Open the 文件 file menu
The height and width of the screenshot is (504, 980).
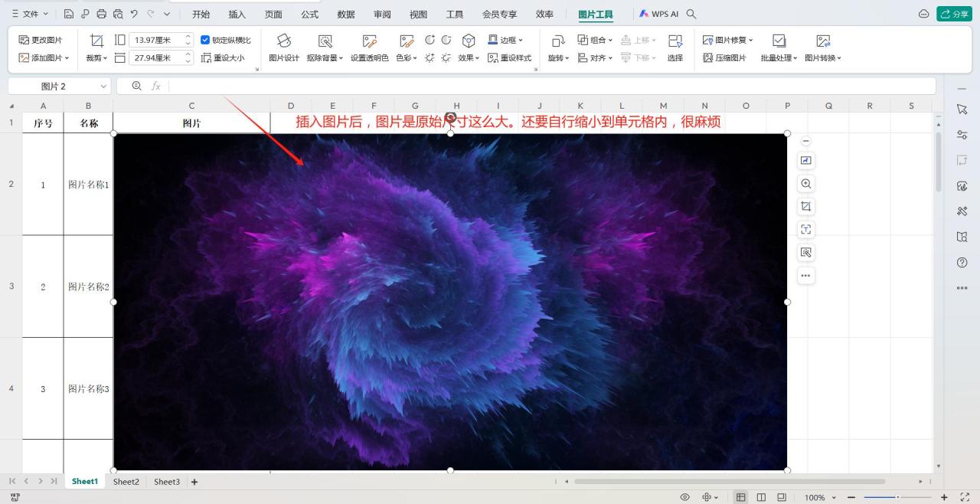click(29, 14)
